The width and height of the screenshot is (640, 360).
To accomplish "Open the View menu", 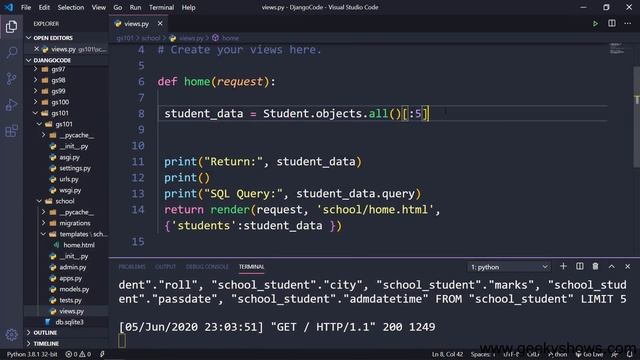I will (x=98, y=7).
